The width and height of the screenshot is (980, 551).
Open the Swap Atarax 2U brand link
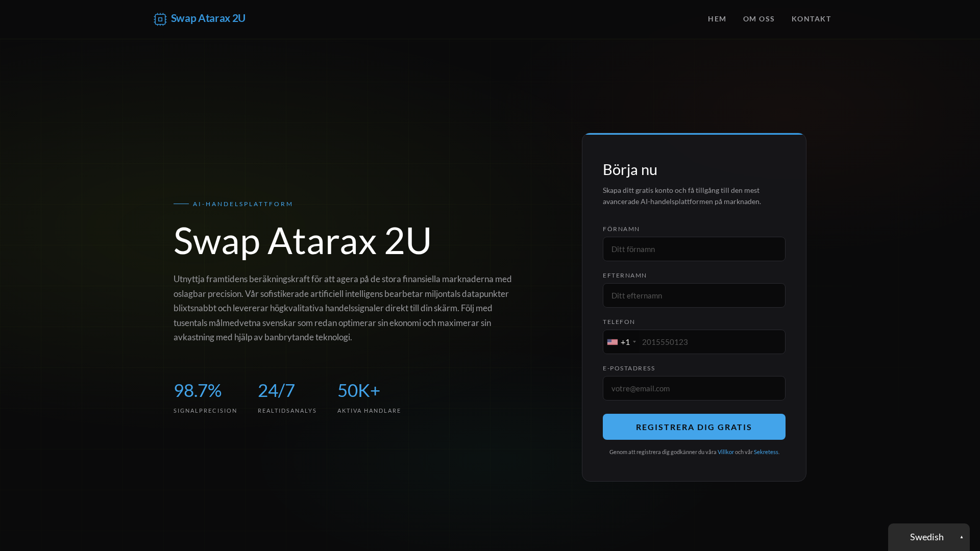200,19
